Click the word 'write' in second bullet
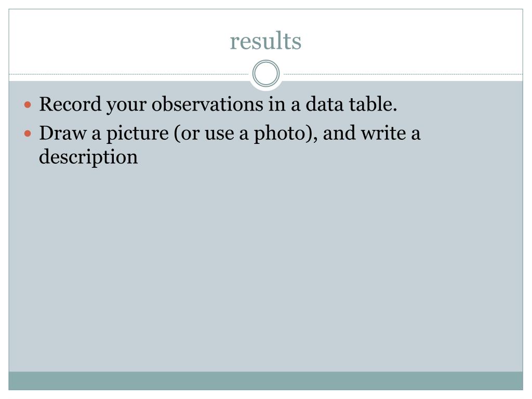 [x=383, y=132]
